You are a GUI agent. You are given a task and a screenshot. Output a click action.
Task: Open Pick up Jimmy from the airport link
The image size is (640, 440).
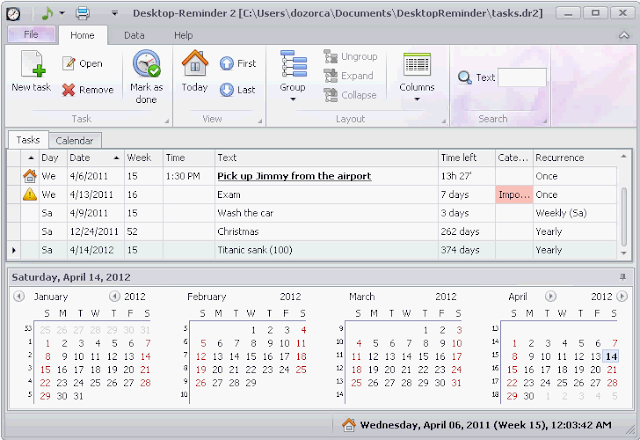pos(294,176)
